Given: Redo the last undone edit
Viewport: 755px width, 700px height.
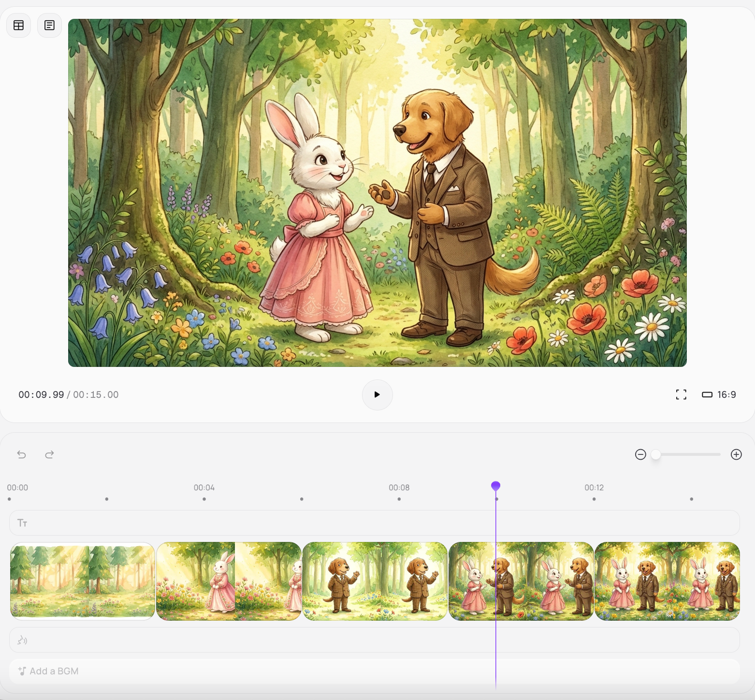Looking at the screenshot, I should (49, 454).
